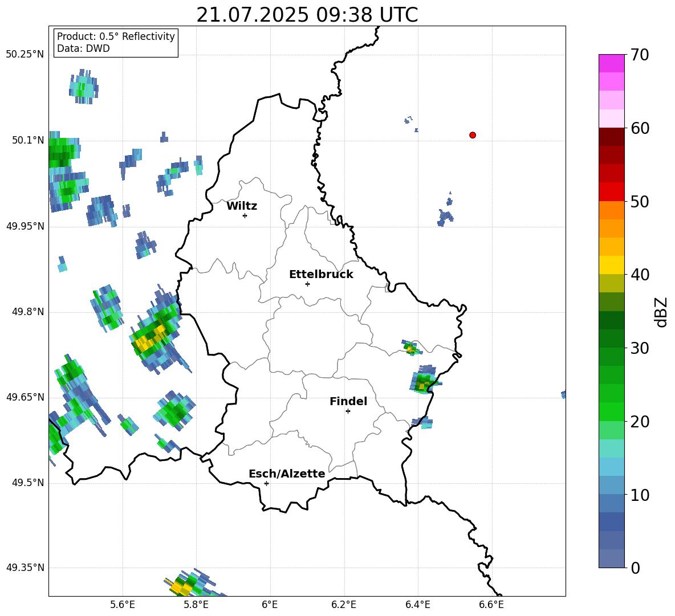675x616 pixels.
Task: Click the radar echo cell near 50.2°N 5.5°E
Action: point(84,87)
